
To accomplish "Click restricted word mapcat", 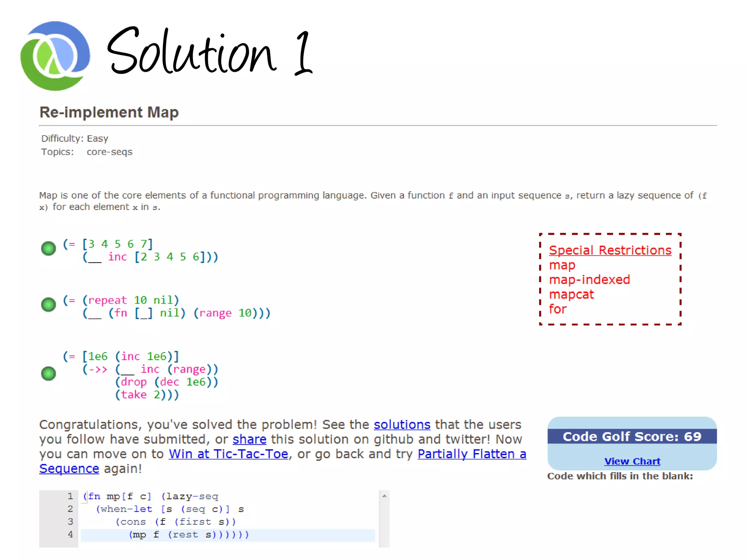I will 571,294.
